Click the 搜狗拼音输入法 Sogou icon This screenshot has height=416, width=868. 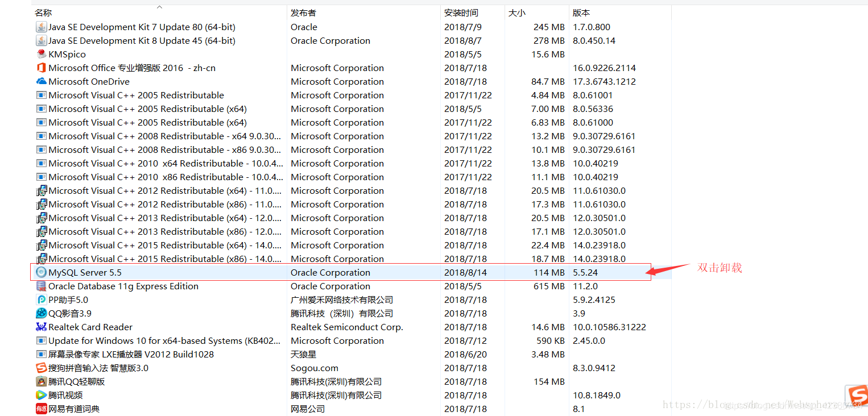coord(42,368)
